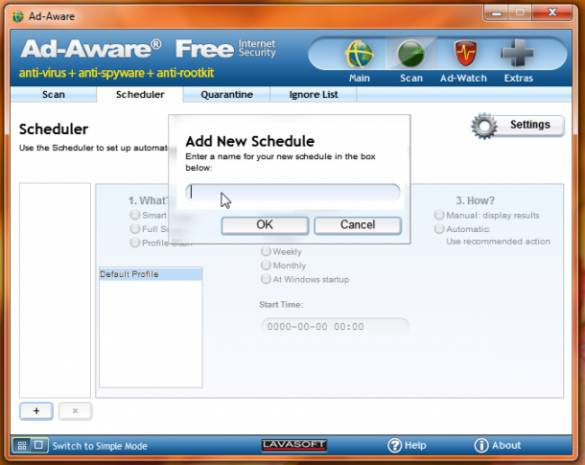This screenshot has height=465, width=585.
Task: Open the Ad-Watch shield icon
Action: pyautogui.click(x=465, y=53)
